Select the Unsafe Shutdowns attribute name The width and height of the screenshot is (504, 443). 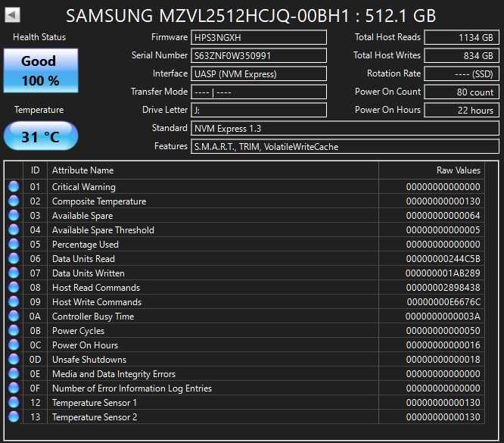click(89, 360)
